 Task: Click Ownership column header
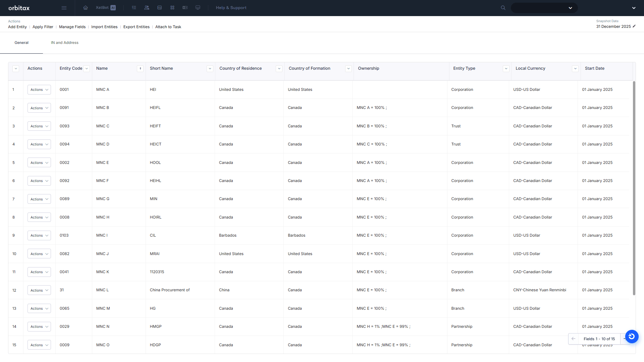click(368, 68)
